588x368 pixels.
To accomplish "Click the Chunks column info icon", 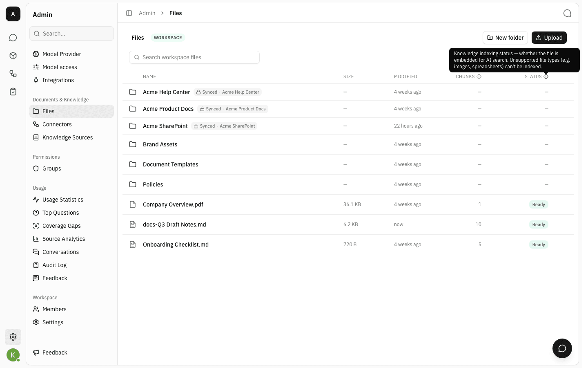I will pos(479,76).
